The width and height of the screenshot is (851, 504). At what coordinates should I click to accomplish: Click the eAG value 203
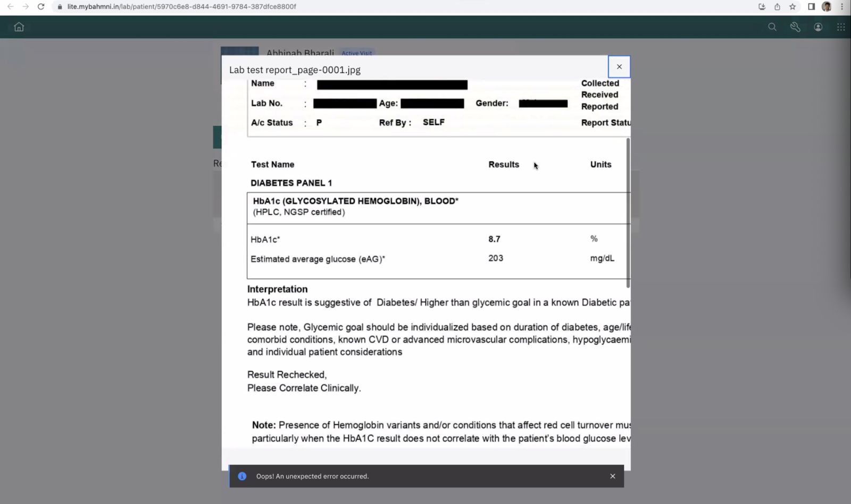[496, 258]
